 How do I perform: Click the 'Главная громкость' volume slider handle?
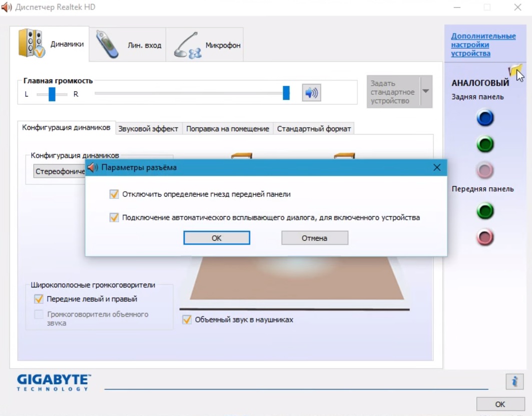pyautogui.click(x=286, y=93)
